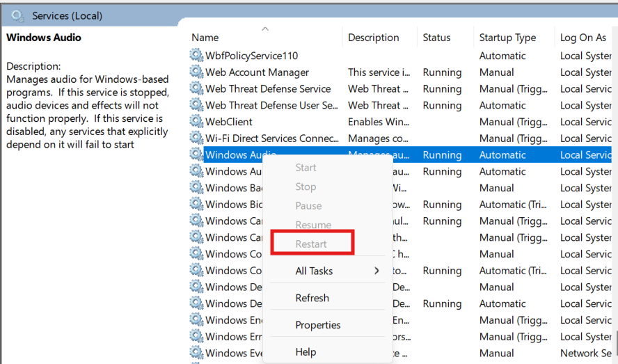Screen dimensions: 618x364
Task: Click the Network Se log on cell
Action: [586, 353]
